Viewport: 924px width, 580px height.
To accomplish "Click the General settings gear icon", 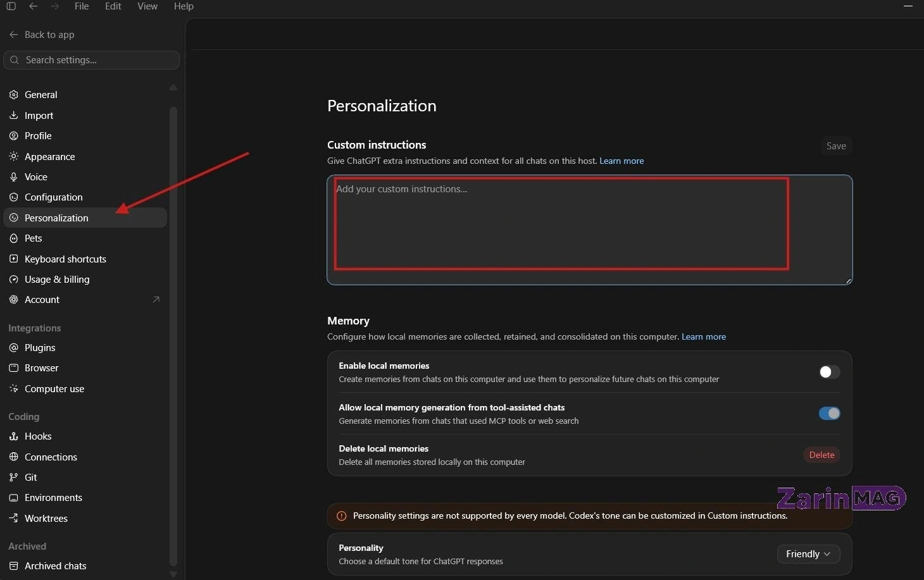I will [x=14, y=95].
